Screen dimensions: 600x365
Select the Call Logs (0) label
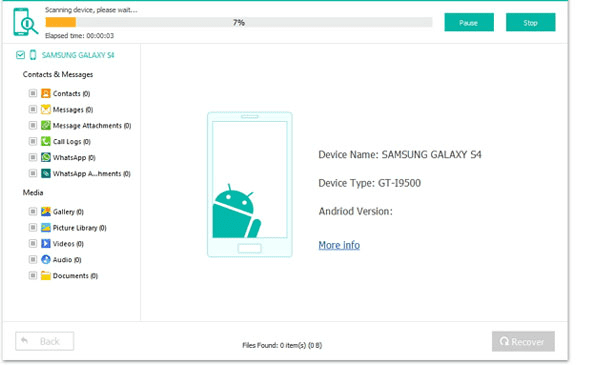point(72,142)
